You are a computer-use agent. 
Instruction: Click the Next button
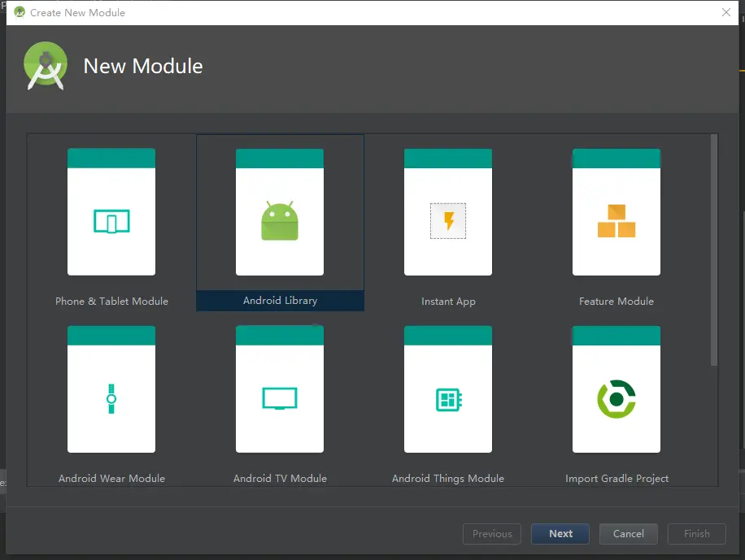pyautogui.click(x=560, y=534)
